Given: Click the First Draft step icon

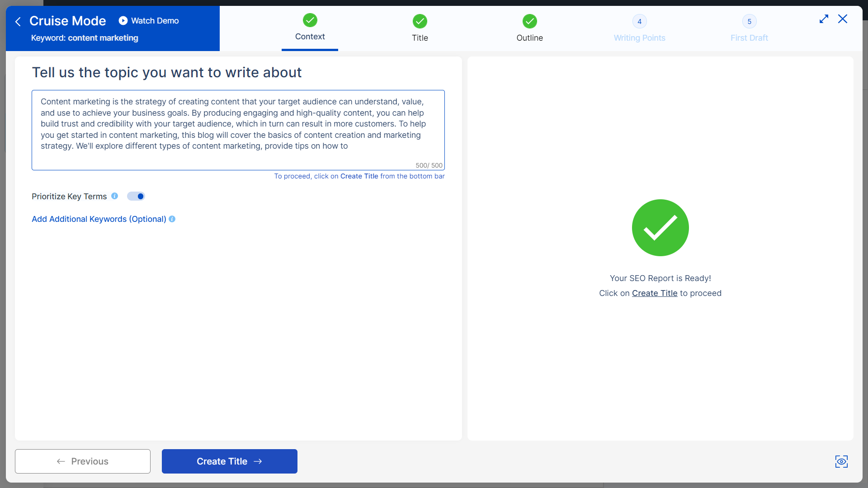Looking at the screenshot, I should pyautogui.click(x=750, y=21).
